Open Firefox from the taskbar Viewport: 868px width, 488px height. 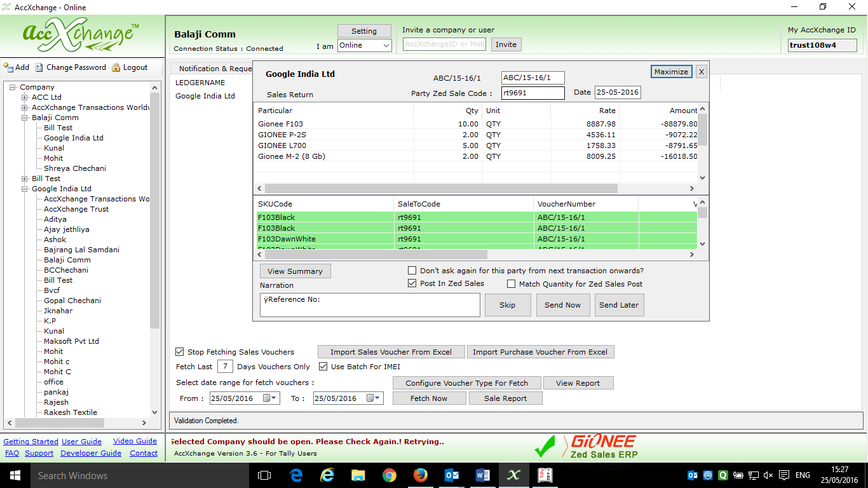click(x=421, y=475)
